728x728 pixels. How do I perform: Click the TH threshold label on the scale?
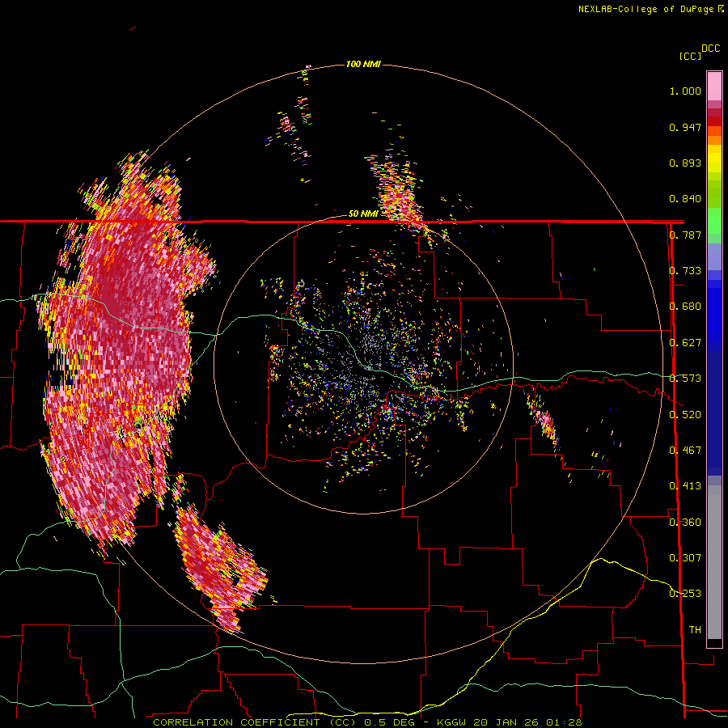coord(695,630)
